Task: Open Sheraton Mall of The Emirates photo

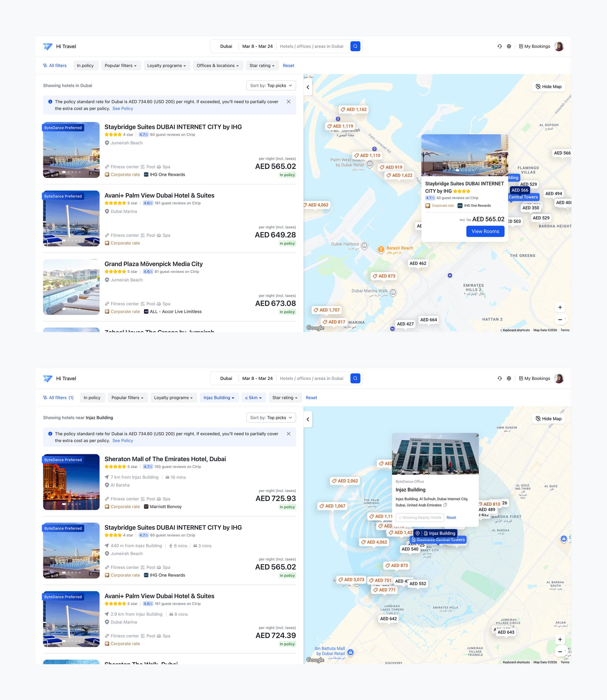Action: (x=71, y=482)
